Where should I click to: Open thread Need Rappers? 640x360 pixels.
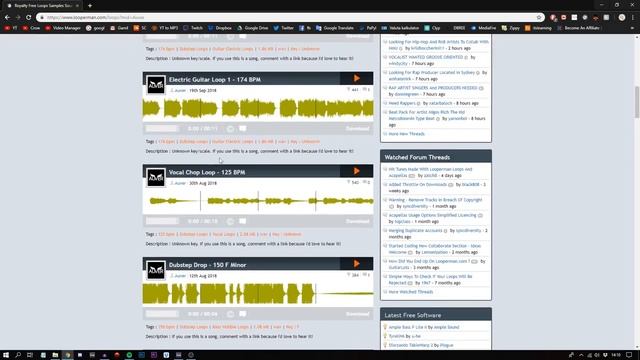pyautogui.click(x=402, y=103)
